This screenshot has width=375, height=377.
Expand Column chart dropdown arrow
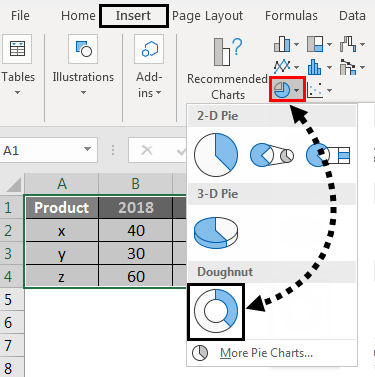pos(296,44)
